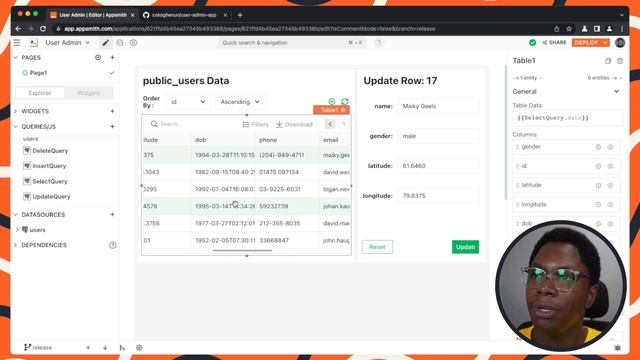Viewport: 640px width, 360px height.
Task: Collapse the General property section
Action: coord(616,91)
